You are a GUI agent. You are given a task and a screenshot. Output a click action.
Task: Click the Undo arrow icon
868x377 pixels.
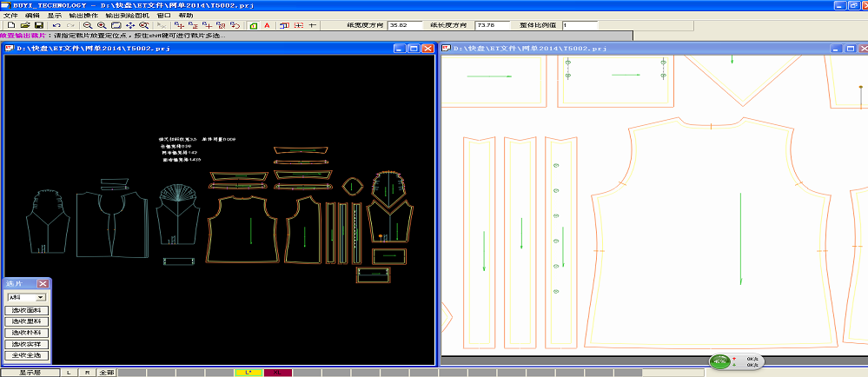click(56, 25)
